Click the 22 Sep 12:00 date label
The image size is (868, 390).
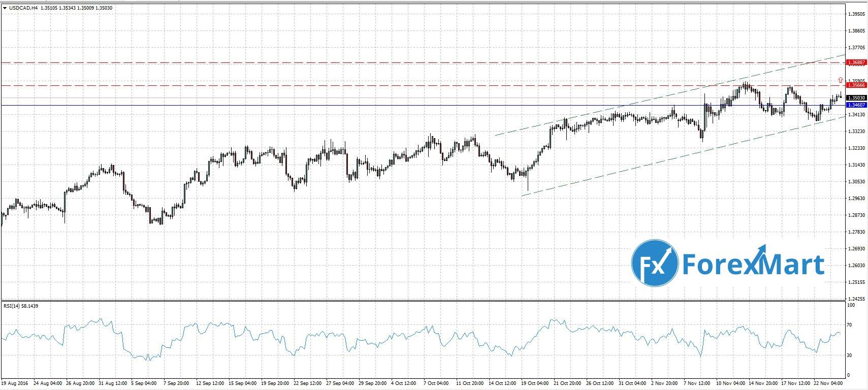pyautogui.click(x=307, y=382)
